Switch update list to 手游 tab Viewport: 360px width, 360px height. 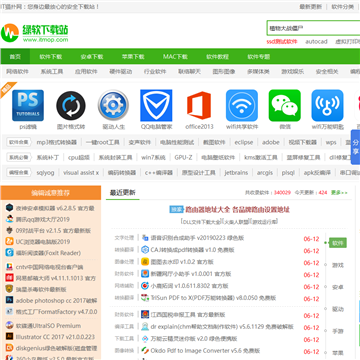pos(338,331)
